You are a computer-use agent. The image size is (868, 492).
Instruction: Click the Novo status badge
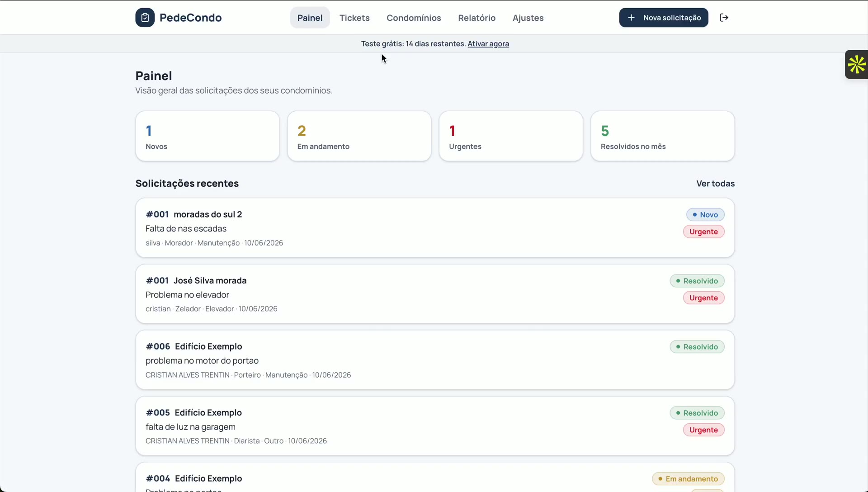(x=705, y=215)
